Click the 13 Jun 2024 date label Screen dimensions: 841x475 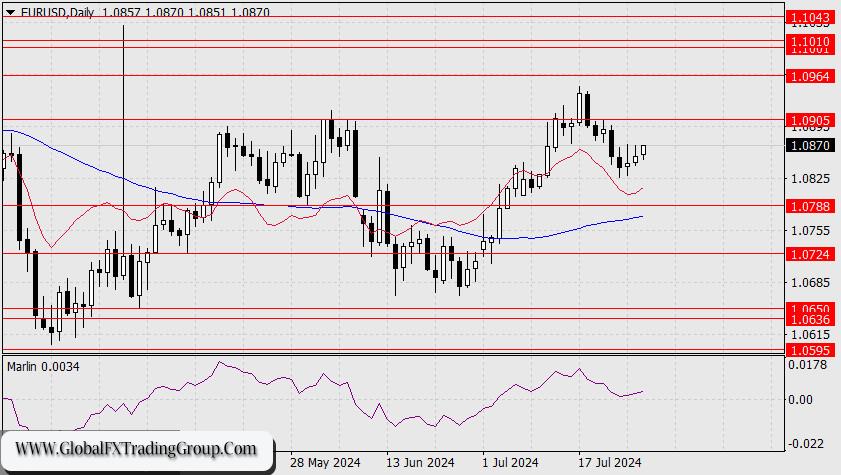420,463
